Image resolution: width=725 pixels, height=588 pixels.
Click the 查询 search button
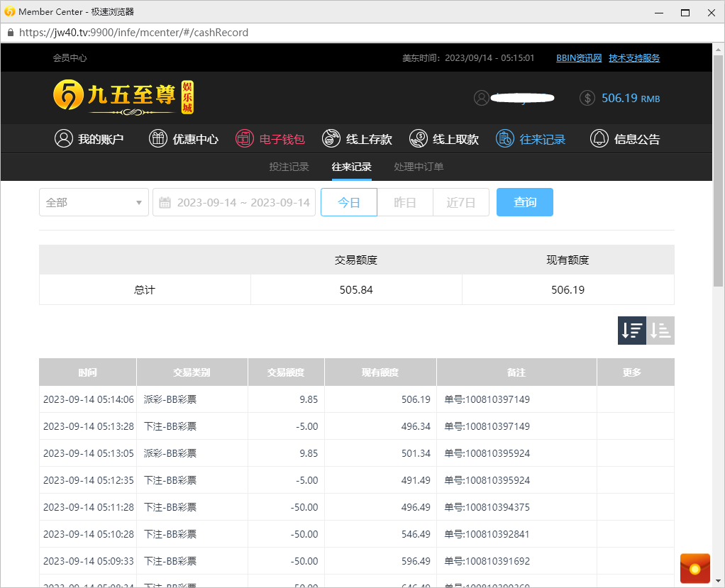click(524, 202)
